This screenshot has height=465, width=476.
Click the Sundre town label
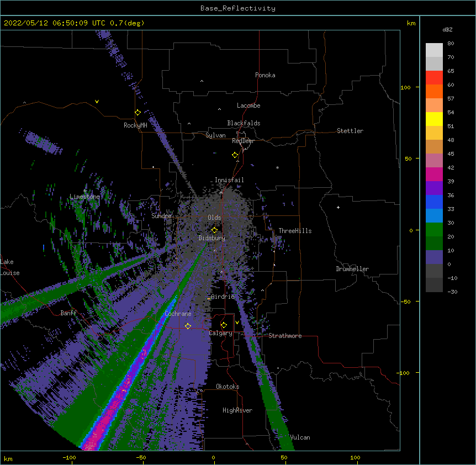[x=161, y=216]
